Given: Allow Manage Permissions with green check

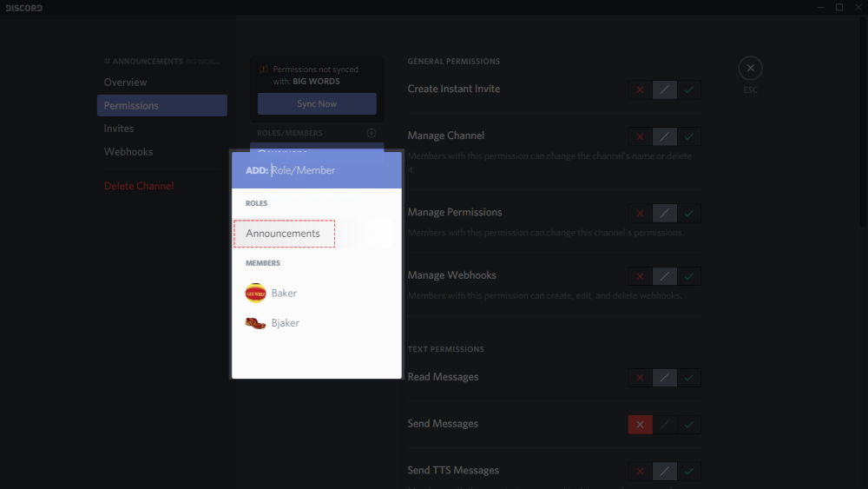Looking at the screenshot, I should 688,213.
